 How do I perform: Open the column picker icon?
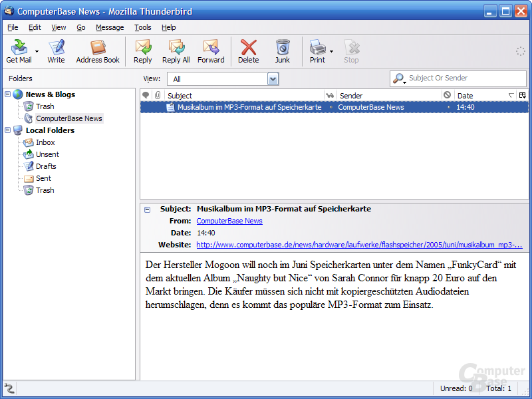pyautogui.click(x=523, y=95)
